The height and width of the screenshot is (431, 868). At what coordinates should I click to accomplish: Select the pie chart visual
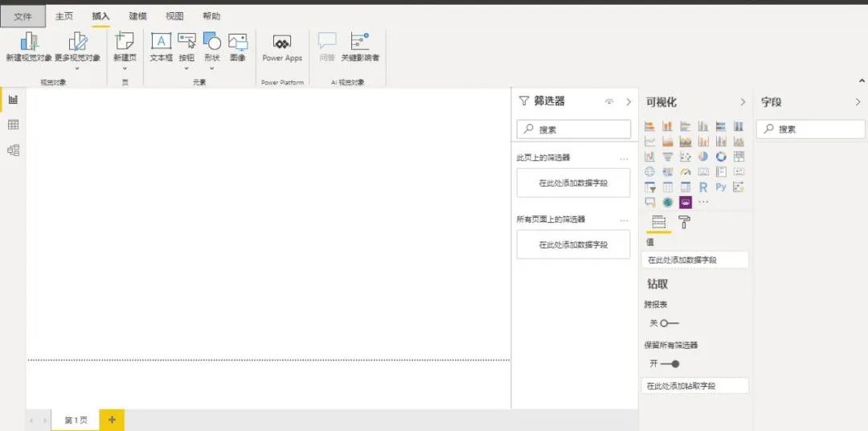[703, 157]
